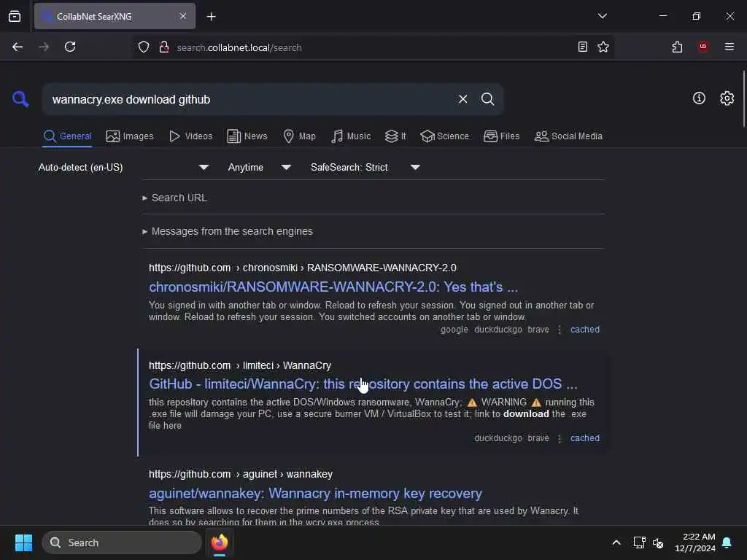View site security lock information
Image resolution: width=747 pixels, height=560 pixels.
[164, 47]
